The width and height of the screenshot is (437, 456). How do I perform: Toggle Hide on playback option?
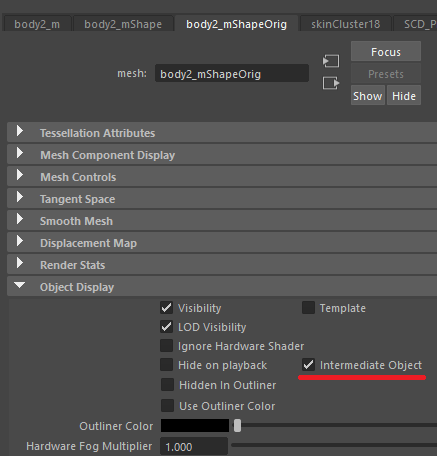[x=166, y=365]
